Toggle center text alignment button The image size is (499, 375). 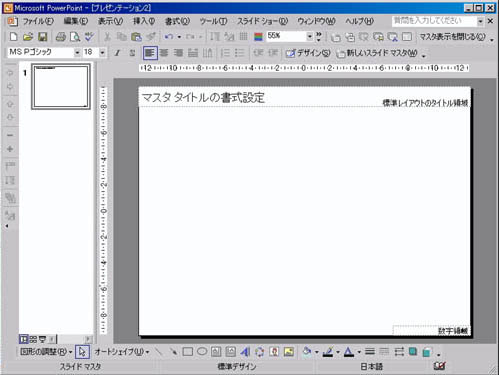[x=164, y=53]
